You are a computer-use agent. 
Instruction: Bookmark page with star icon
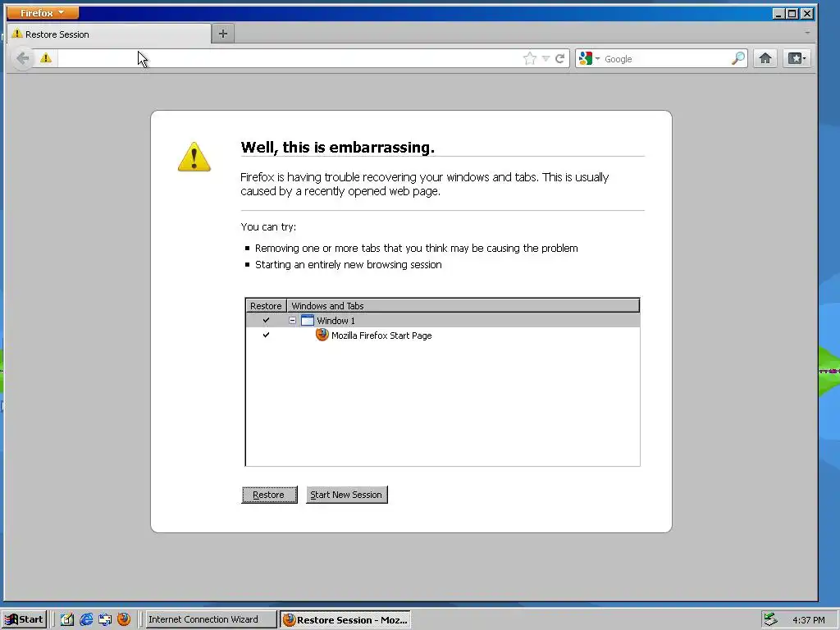[530, 58]
